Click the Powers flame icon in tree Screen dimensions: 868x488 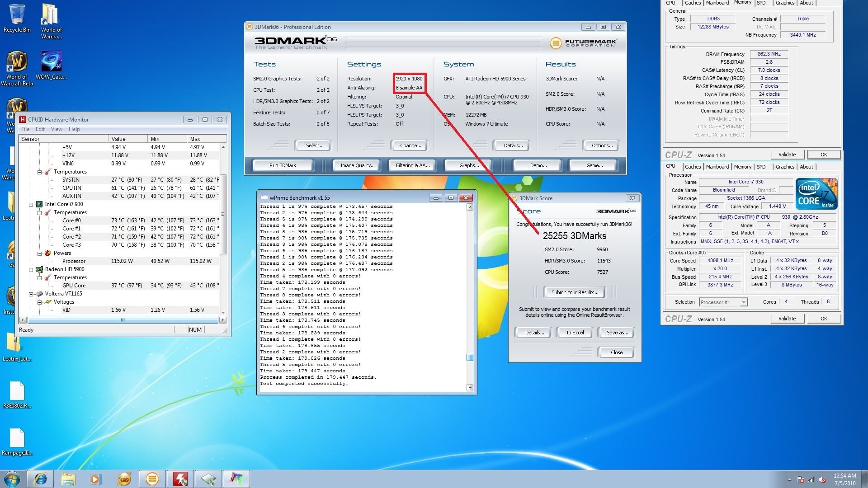48,253
